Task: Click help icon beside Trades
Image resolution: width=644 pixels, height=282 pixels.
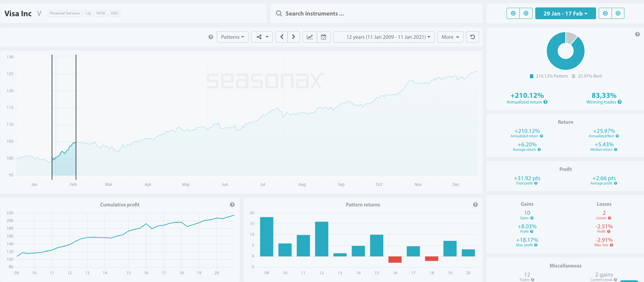Action: tap(533, 280)
